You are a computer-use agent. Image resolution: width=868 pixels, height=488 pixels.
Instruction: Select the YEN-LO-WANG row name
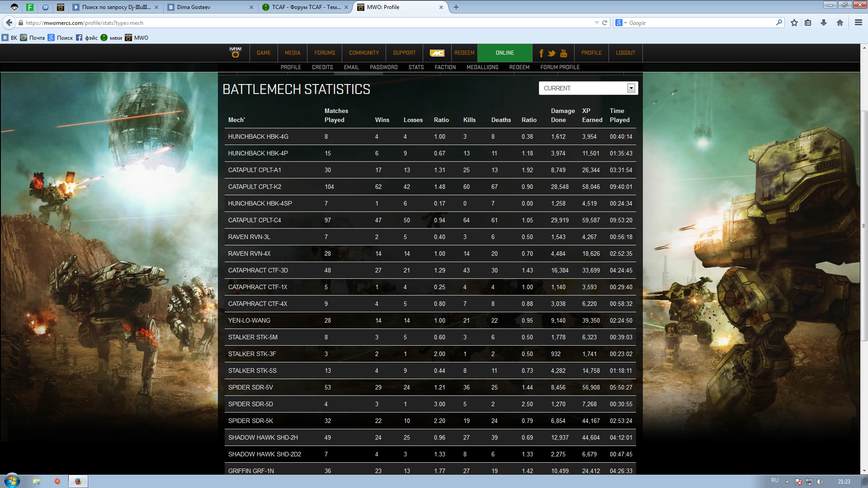tap(249, 320)
